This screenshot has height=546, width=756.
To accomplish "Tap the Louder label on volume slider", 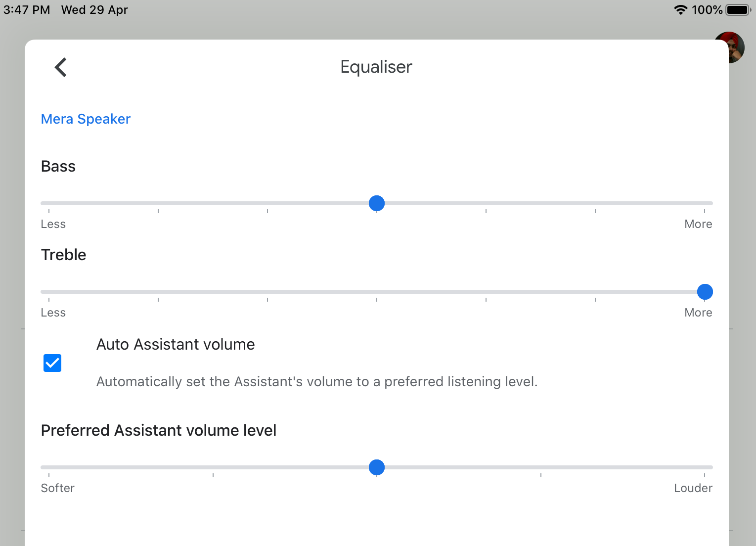I will click(x=693, y=488).
